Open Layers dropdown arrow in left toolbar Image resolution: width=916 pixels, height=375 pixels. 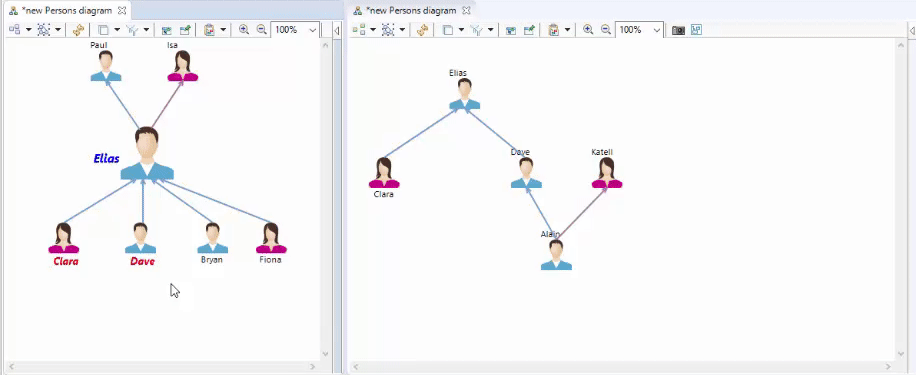point(116,30)
